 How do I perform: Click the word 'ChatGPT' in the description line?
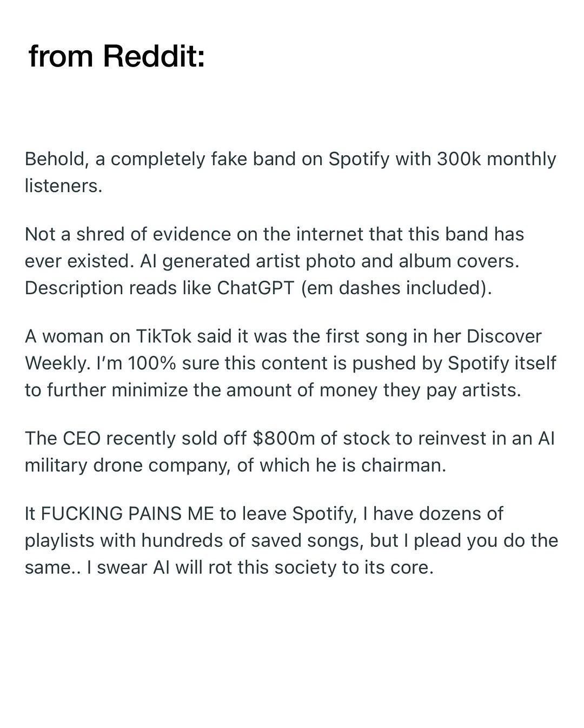[255, 288]
